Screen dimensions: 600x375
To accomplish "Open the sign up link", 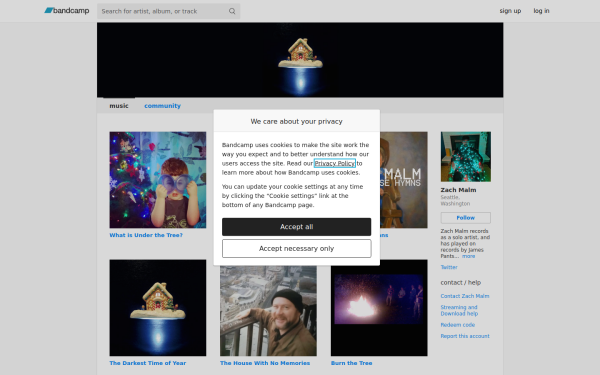I will click(510, 11).
